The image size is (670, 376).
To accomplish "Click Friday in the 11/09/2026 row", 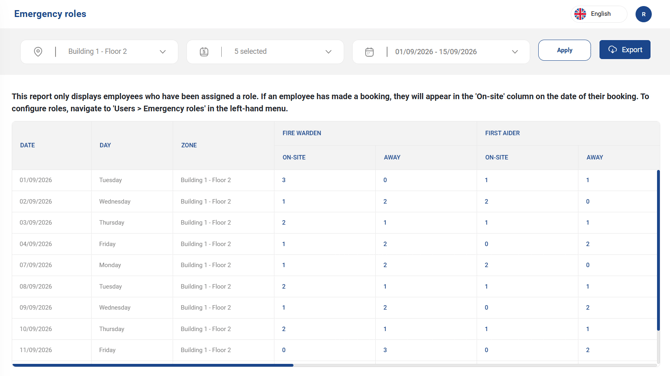I will coord(107,350).
